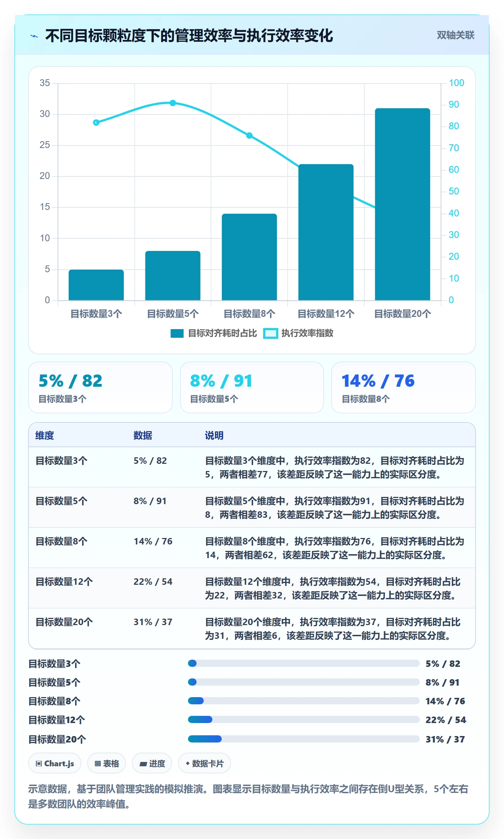Click the 说明 column header
This screenshot has height=839, width=504.
214,435
